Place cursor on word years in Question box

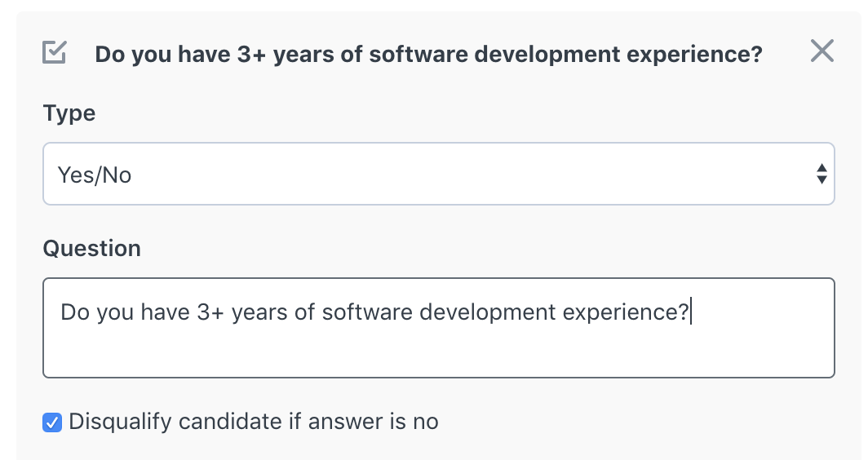pos(259,314)
